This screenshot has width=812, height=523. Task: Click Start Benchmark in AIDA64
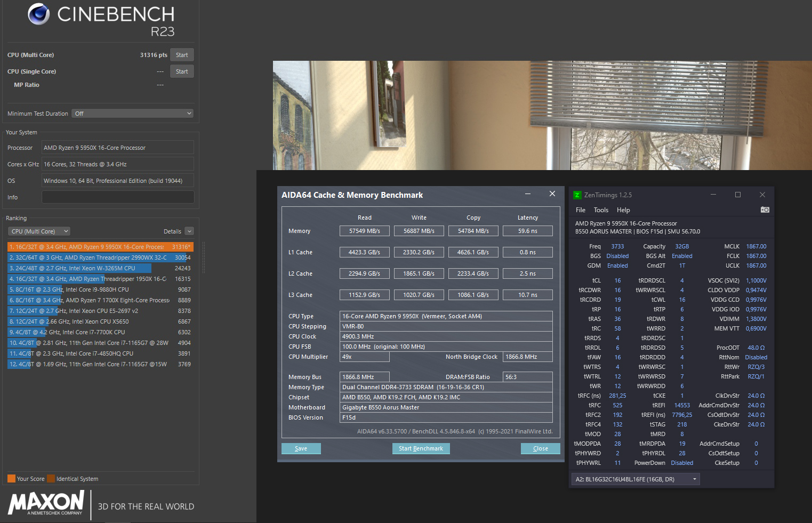tap(421, 448)
